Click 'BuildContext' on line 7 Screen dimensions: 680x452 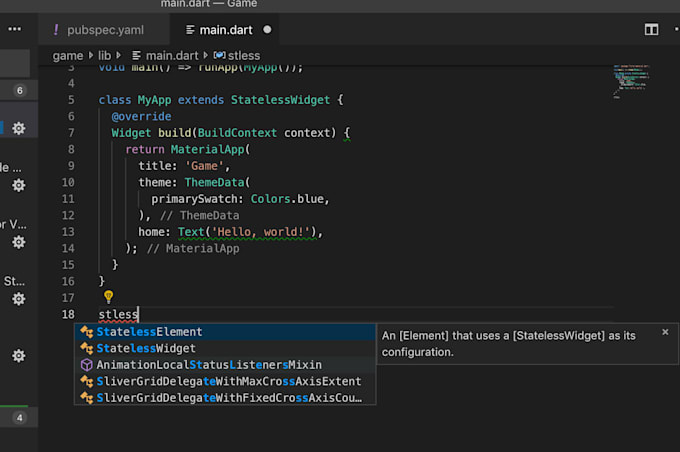[x=237, y=133]
